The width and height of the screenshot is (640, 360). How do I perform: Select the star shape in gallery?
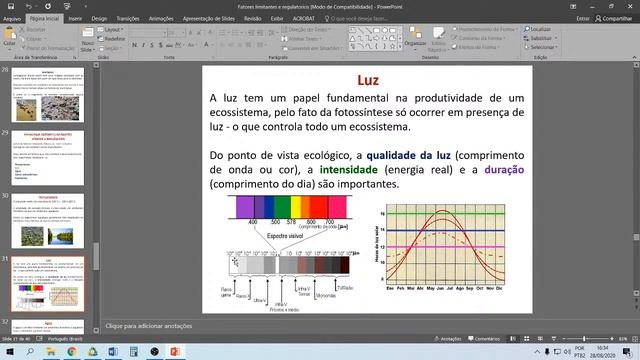click(x=393, y=47)
